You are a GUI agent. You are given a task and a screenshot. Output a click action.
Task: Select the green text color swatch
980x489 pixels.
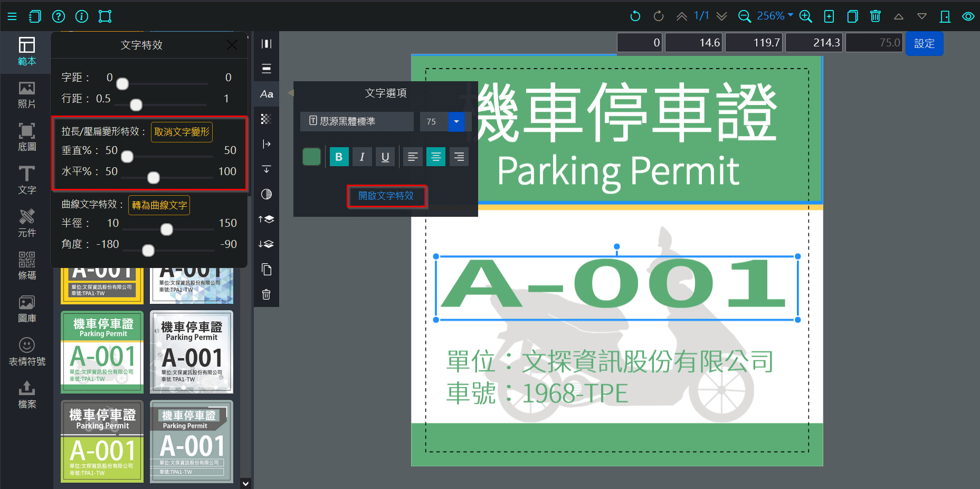(311, 156)
